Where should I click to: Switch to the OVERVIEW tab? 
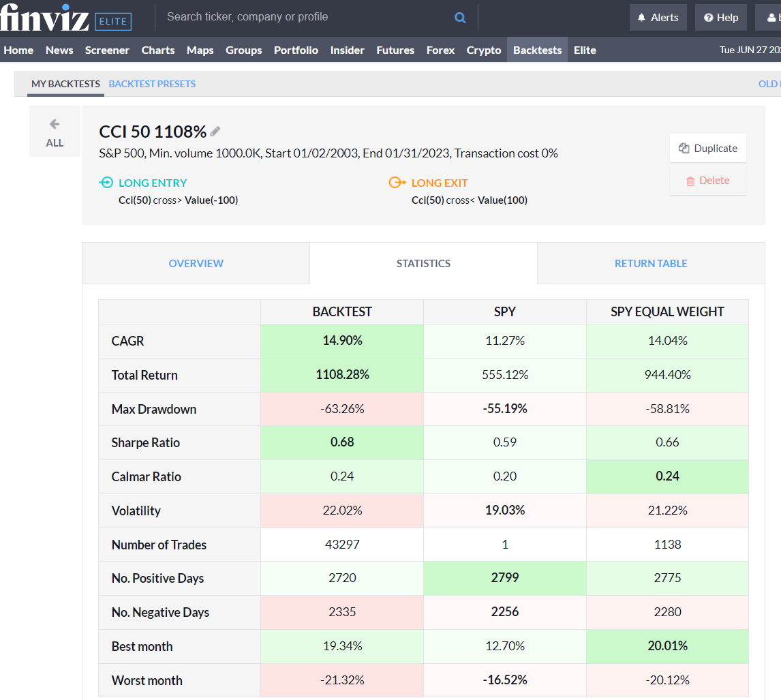[x=196, y=263]
